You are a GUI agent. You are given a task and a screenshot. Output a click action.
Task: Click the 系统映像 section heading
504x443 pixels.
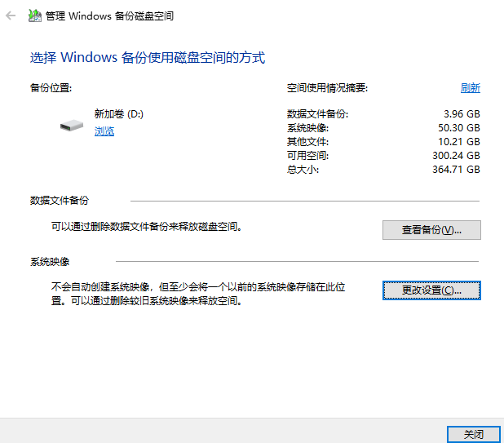coord(50,261)
